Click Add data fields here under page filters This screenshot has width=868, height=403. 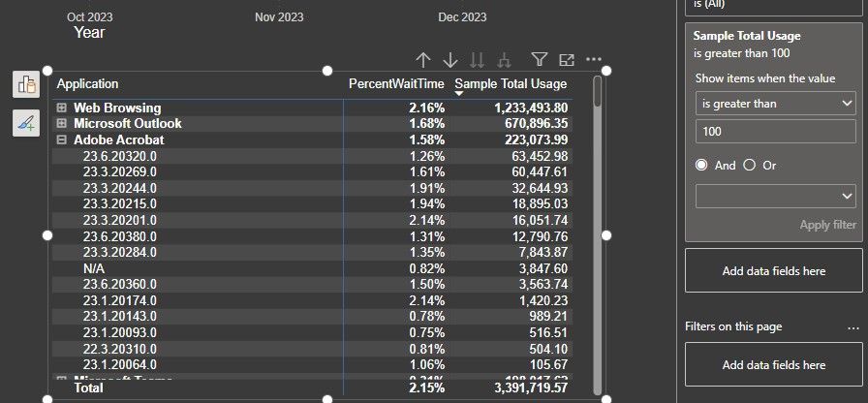pyautogui.click(x=773, y=365)
